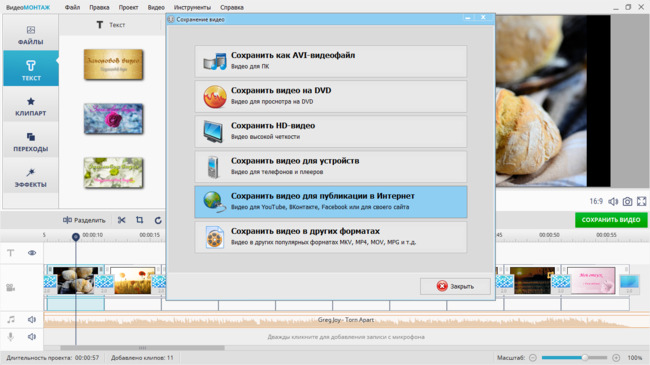Image resolution: width=650 pixels, height=365 pixels.
Task: Click the mobile phone device icon
Action: click(213, 167)
